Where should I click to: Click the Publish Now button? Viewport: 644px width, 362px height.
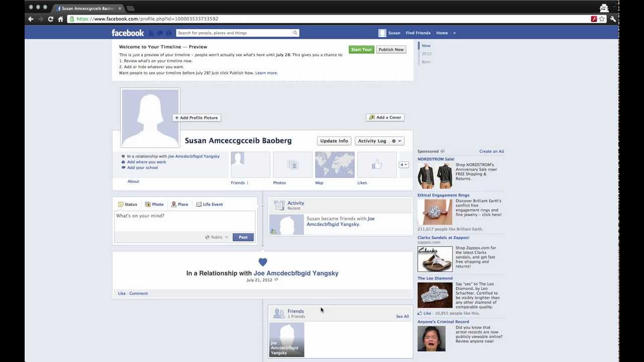391,49
